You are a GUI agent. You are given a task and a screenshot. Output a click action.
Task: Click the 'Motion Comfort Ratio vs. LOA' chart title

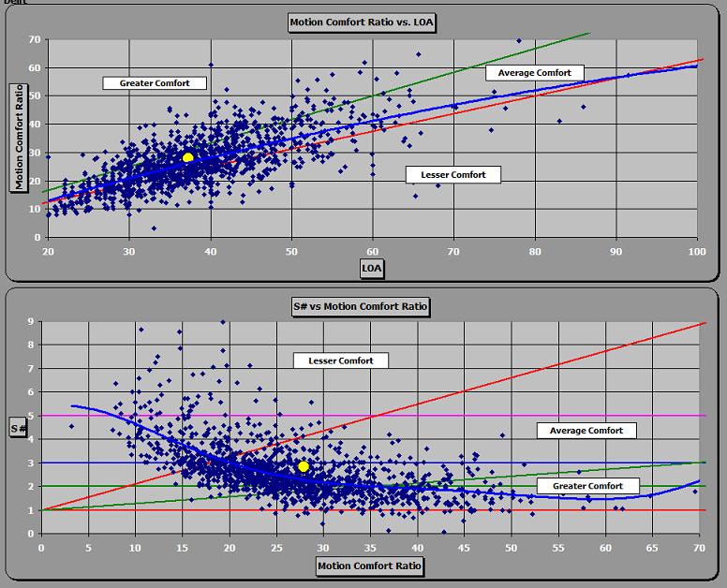point(362,22)
